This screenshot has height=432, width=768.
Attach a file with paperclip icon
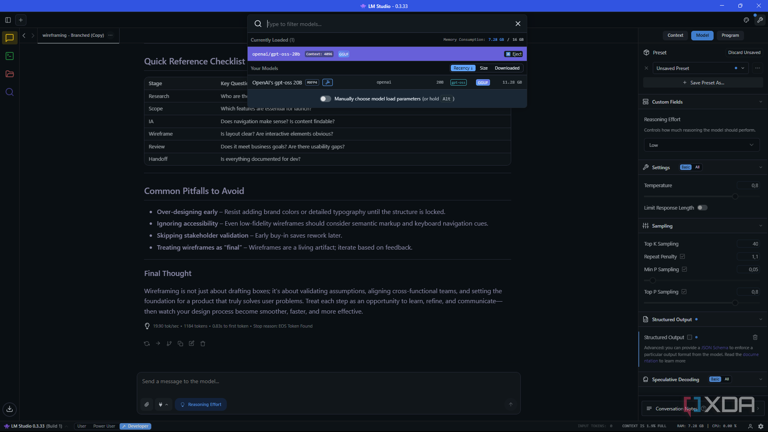pos(146,405)
